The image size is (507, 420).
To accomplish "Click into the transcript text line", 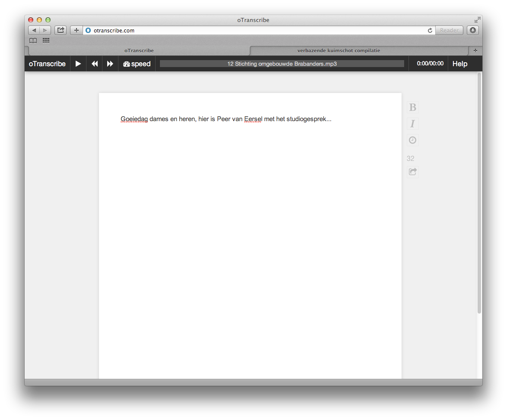I will 226,119.
